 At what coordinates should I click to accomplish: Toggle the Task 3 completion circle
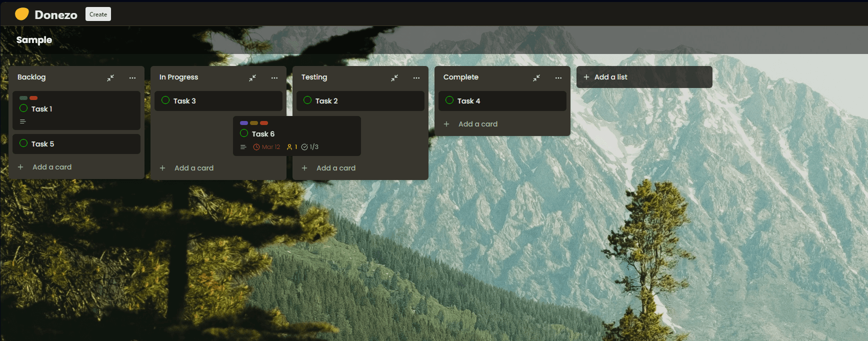pyautogui.click(x=165, y=100)
